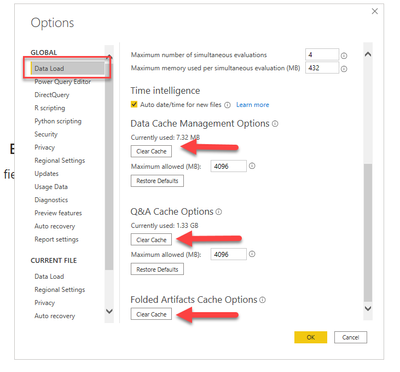
Task: Select Report settings
Action: tap(57, 239)
